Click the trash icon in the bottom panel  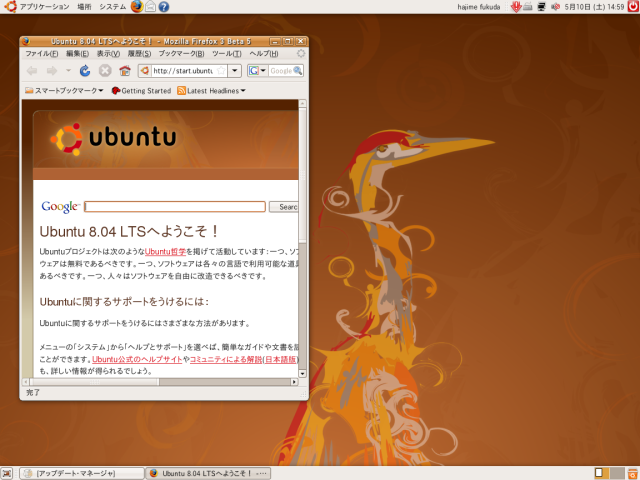[x=633, y=473]
